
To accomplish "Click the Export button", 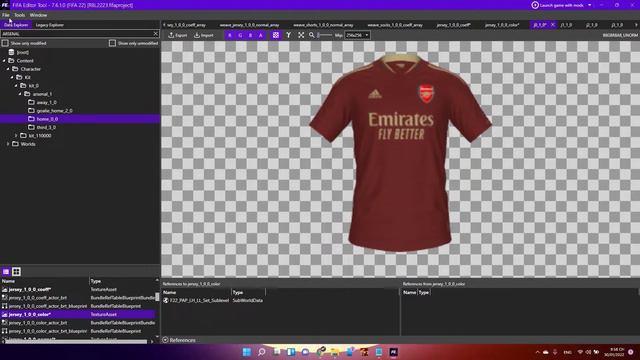I will [178, 35].
